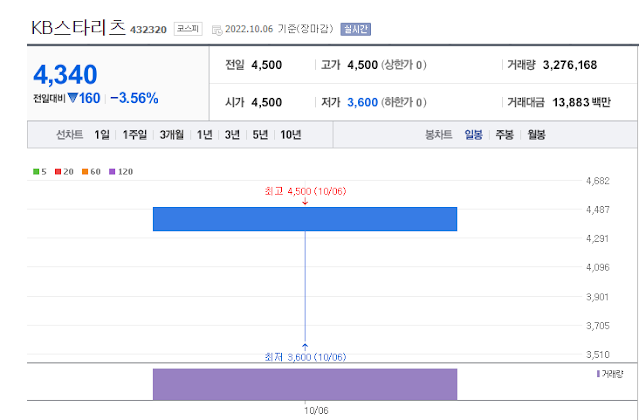Switch to 월봉 monthly candle chart

point(536,135)
